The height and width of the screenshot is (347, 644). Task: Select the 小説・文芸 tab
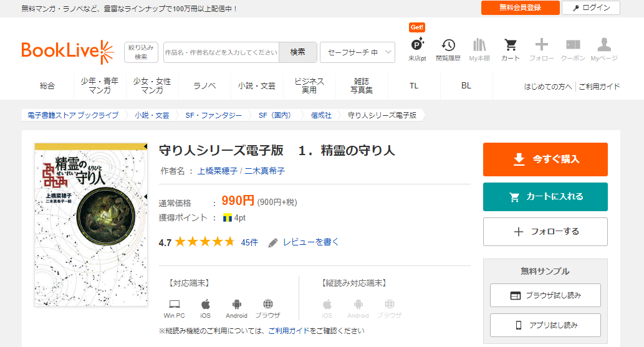tap(257, 86)
